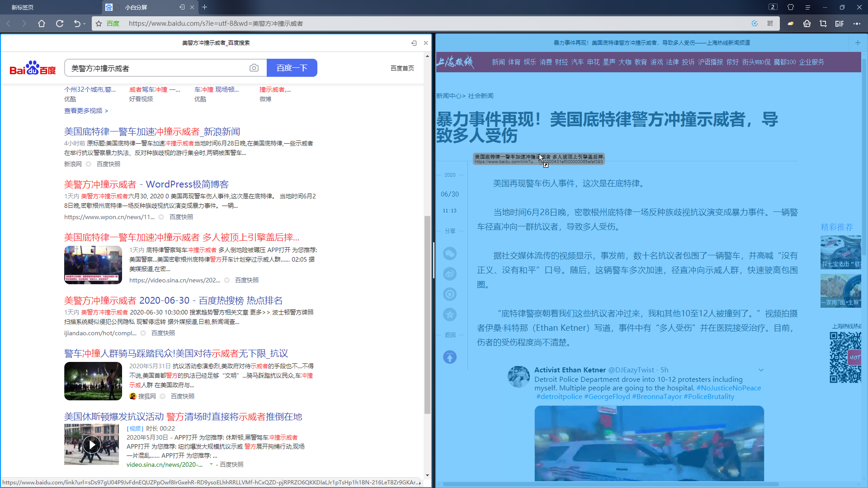Click the Sina video result thumbnail
Viewport: 868px width, 488px height.
tap(93, 265)
